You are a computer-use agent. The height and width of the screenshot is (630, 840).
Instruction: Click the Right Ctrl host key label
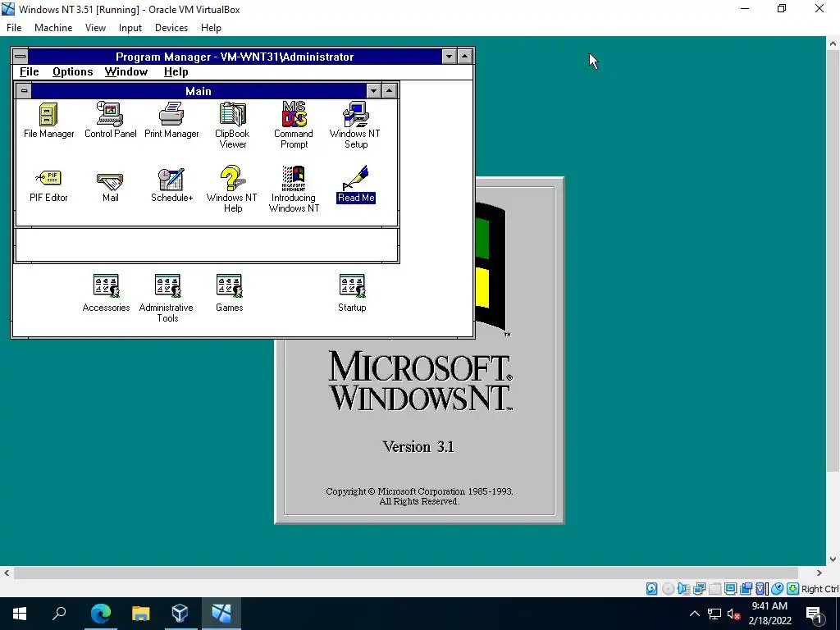click(819, 589)
